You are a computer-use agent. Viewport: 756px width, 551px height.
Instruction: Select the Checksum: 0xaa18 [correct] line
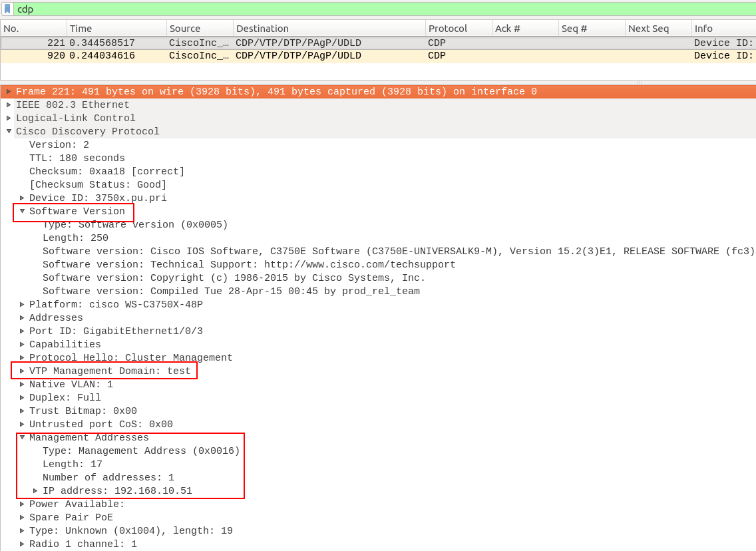coord(107,172)
